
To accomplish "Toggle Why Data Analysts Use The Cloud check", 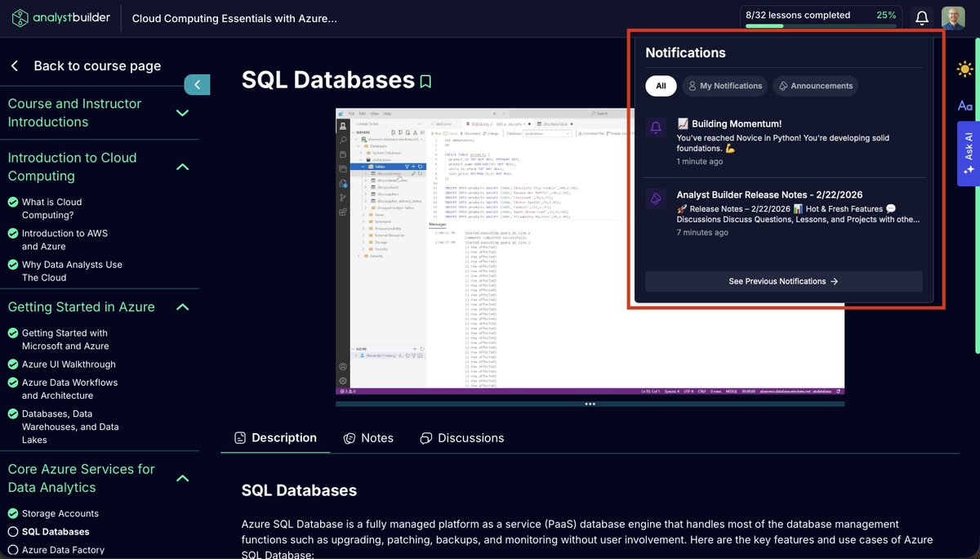I will click(13, 265).
